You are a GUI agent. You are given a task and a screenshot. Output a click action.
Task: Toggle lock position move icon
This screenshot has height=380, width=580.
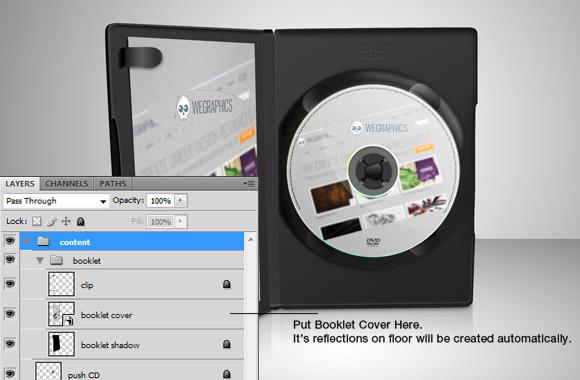(x=66, y=221)
